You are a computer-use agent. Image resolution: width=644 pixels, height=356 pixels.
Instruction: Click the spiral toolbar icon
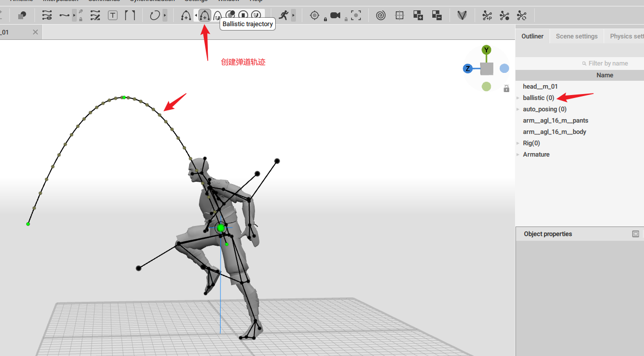click(x=381, y=16)
